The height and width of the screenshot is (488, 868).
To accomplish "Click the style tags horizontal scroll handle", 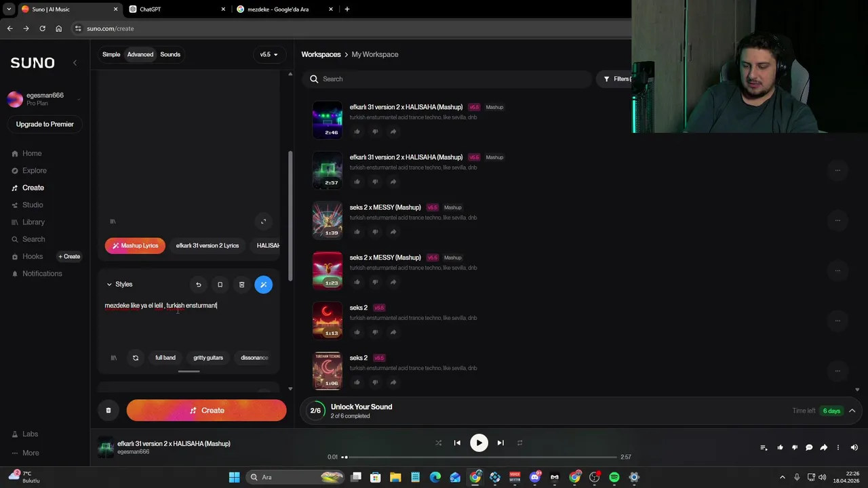I will pyautogui.click(x=189, y=371).
